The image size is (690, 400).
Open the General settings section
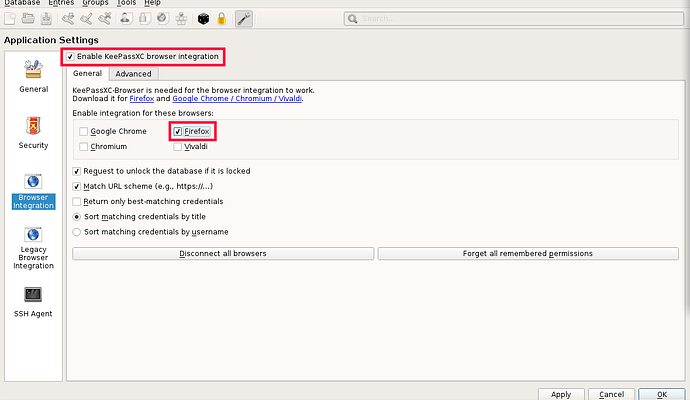coord(33,76)
